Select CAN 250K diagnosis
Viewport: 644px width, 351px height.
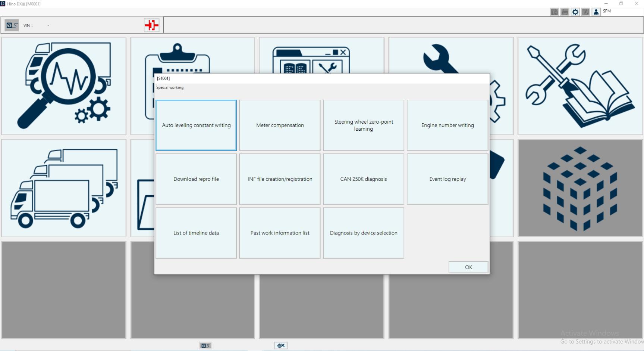[363, 179]
